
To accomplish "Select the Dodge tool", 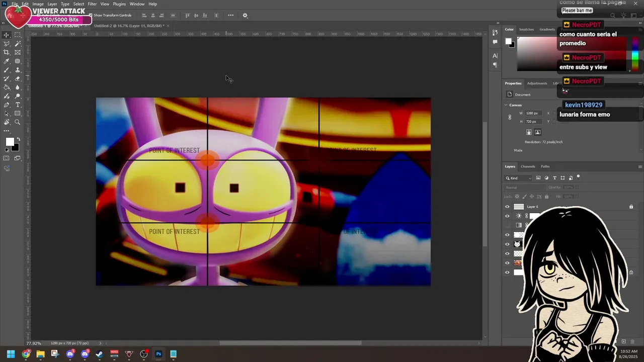I will (18, 96).
